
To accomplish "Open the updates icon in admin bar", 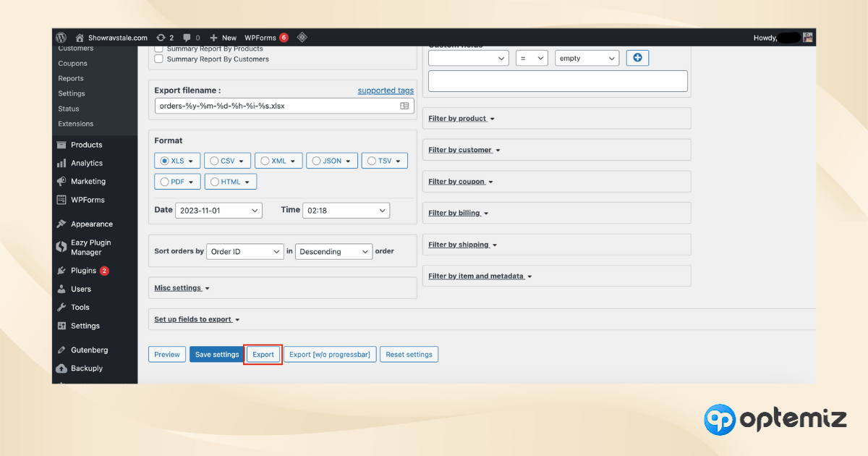I will 161,38.
